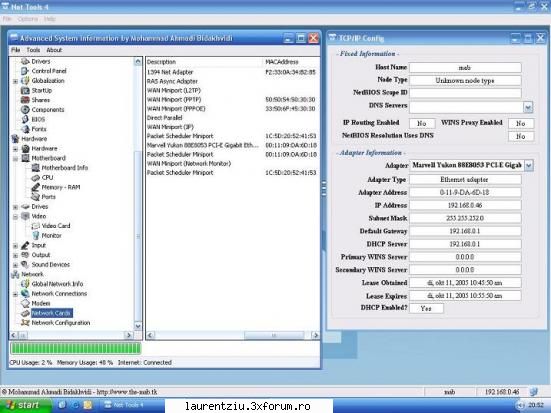Click the Input icon
The image size is (551, 413).
click(25, 245)
